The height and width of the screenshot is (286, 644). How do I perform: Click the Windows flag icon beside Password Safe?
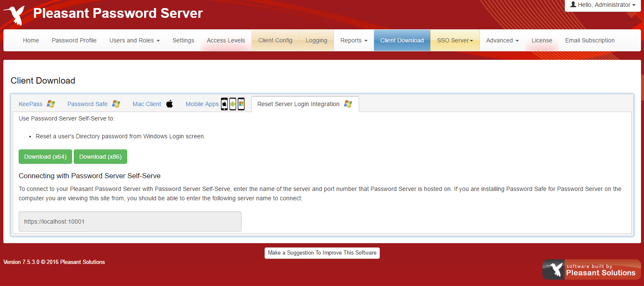click(x=116, y=104)
